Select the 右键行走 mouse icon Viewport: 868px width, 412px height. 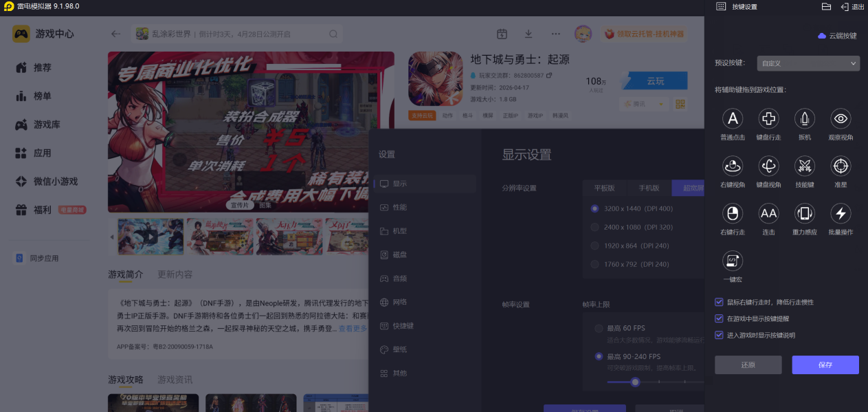(x=733, y=213)
